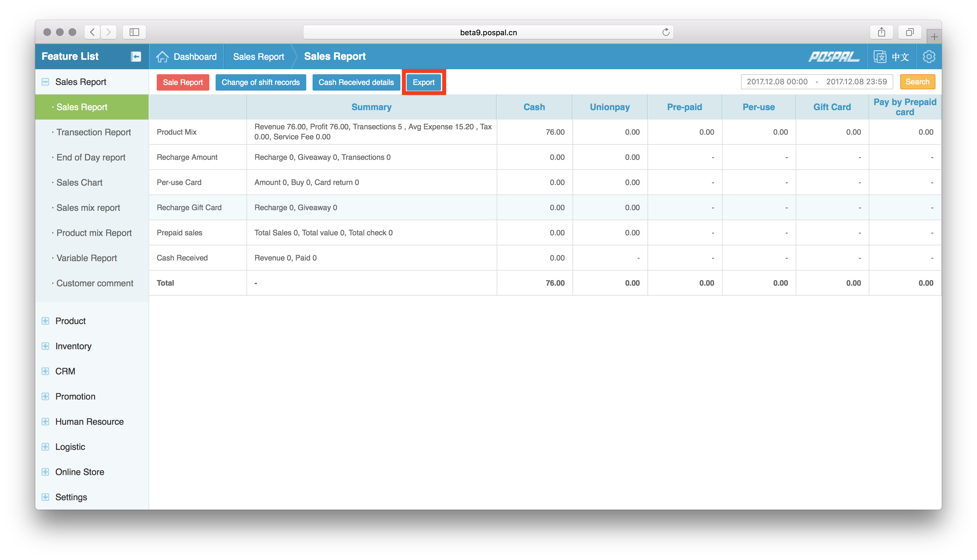Expand the Inventory section
This screenshot has height=560, width=977.
pos(45,346)
